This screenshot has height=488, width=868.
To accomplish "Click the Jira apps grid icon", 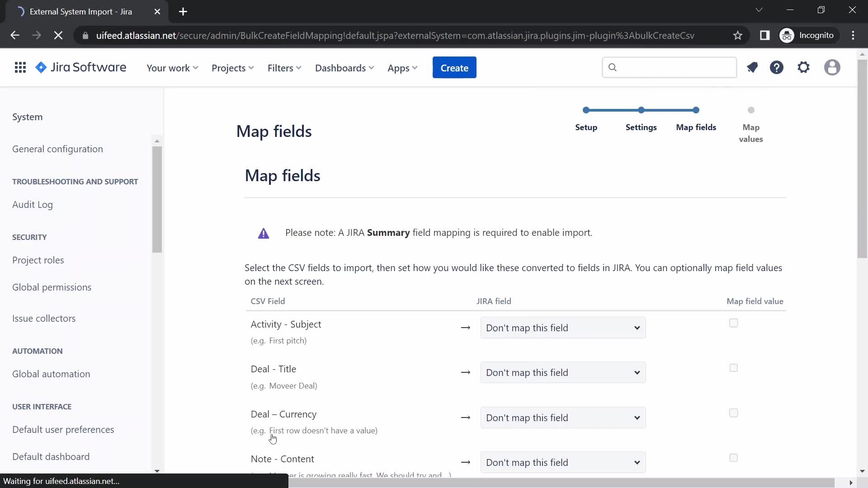I will pyautogui.click(x=20, y=67).
